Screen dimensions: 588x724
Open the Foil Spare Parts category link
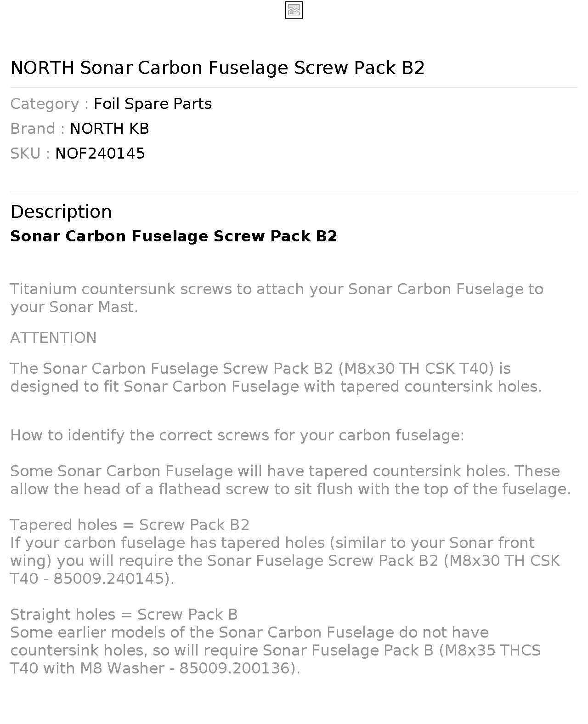[x=153, y=104]
